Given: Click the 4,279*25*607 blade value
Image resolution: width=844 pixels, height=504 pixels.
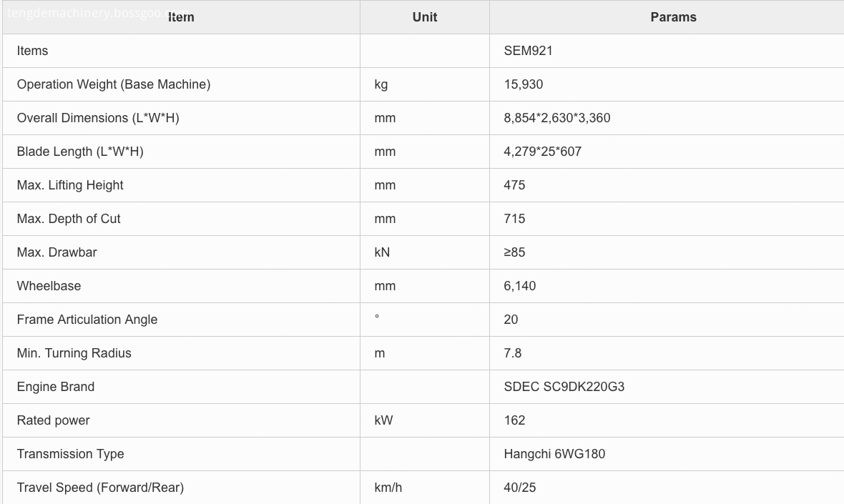Looking at the screenshot, I should click(542, 152).
